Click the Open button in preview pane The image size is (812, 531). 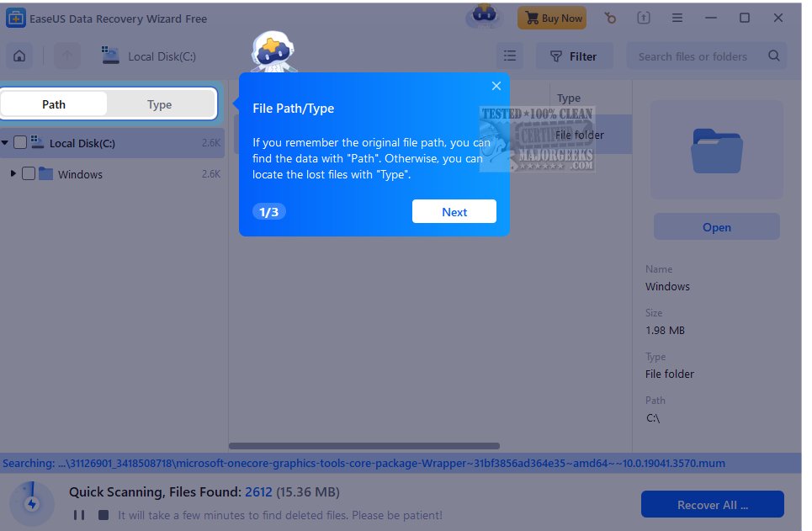coord(717,227)
